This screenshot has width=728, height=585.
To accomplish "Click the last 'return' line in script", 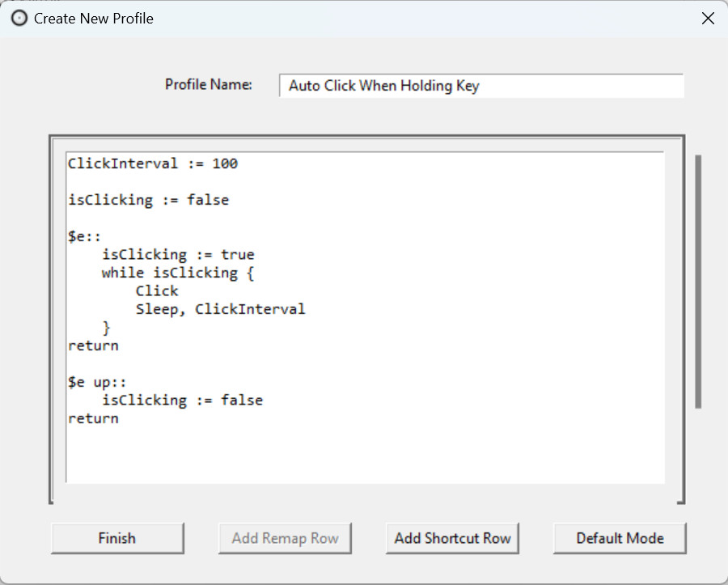I will pos(93,418).
